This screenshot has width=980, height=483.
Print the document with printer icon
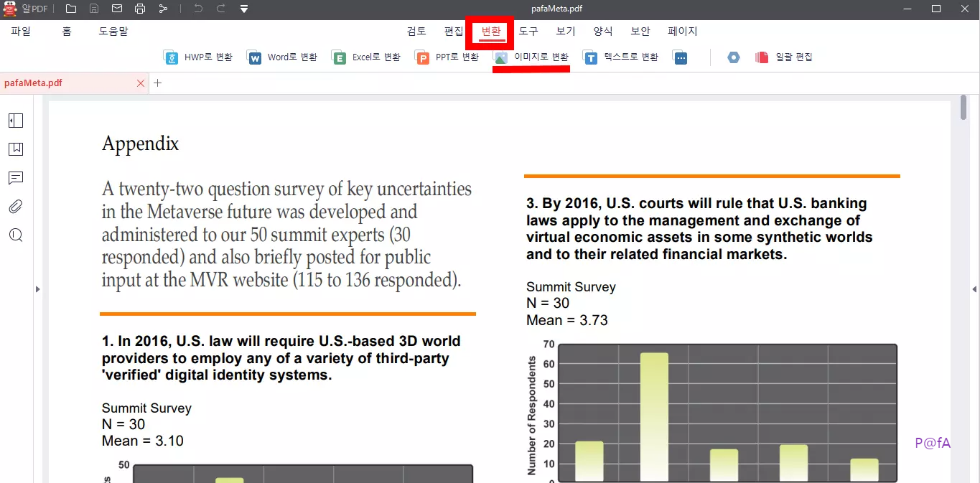click(140, 9)
